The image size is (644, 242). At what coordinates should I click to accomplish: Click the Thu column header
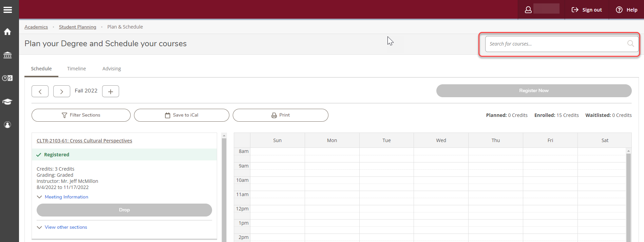pos(496,140)
